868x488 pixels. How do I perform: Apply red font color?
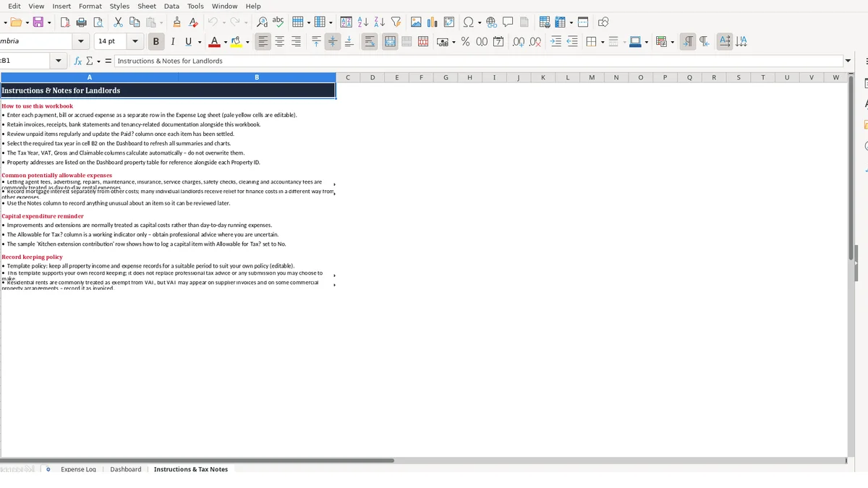click(x=213, y=42)
